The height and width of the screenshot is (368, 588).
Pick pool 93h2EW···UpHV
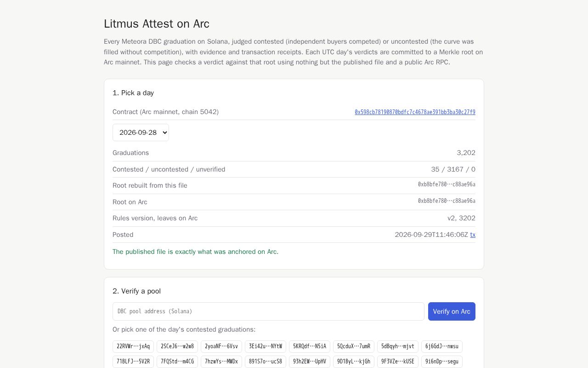310,362
